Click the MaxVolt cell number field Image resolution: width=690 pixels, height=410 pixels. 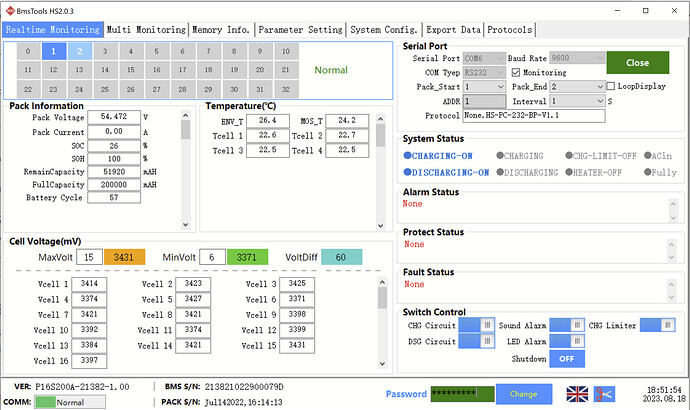[x=89, y=257]
